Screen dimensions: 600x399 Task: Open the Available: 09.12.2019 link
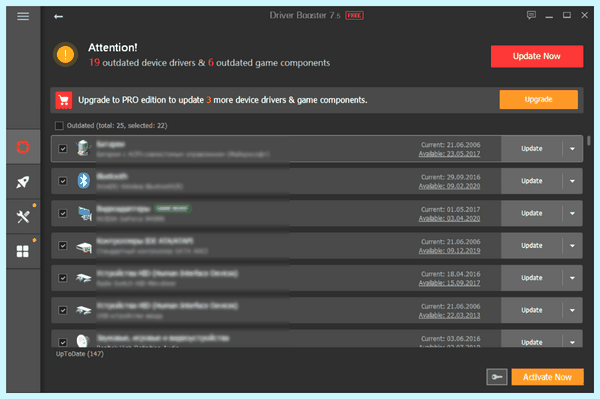tap(449, 251)
